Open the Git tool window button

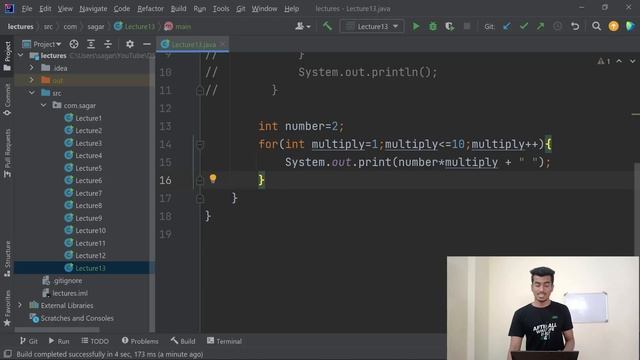click(x=29, y=341)
